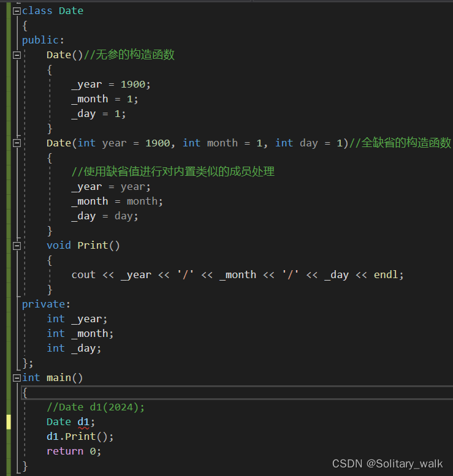This screenshot has height=476, width=453.
Task: Click the class name Date after class keyword
Action: coord(70,11)
